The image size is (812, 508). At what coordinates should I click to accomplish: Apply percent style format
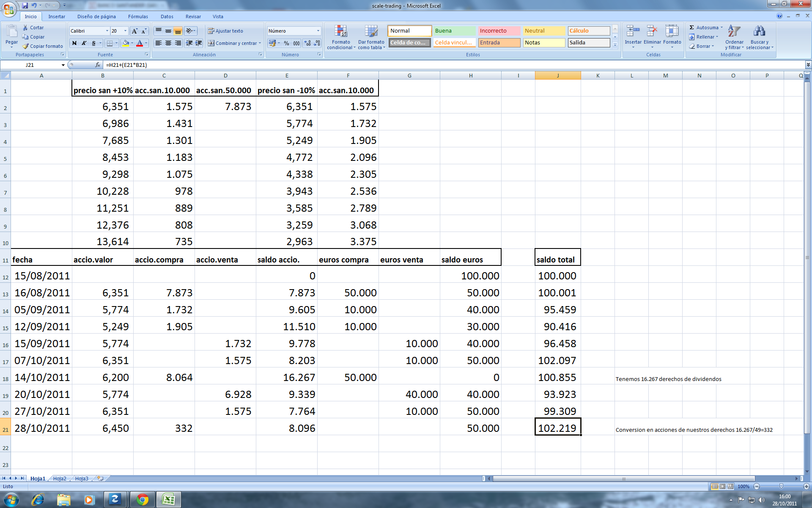(x=286, y=43)
